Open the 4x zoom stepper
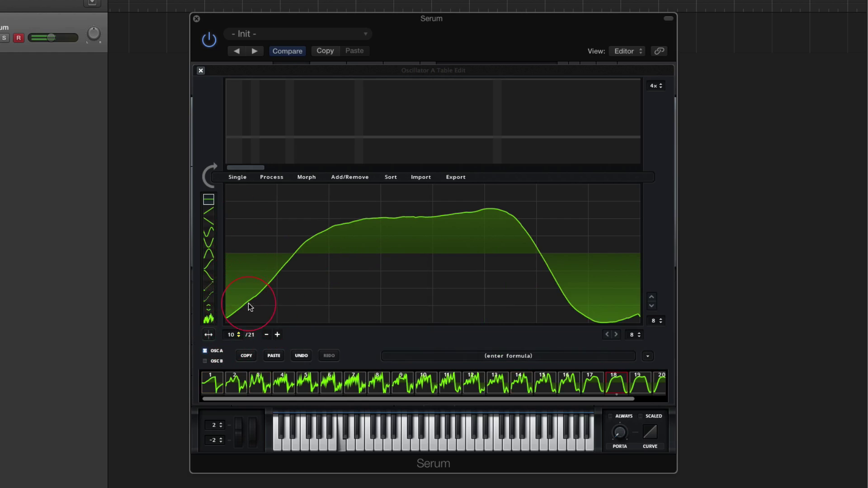The height and width of the screenshot is (488, 868). [656, 86]
